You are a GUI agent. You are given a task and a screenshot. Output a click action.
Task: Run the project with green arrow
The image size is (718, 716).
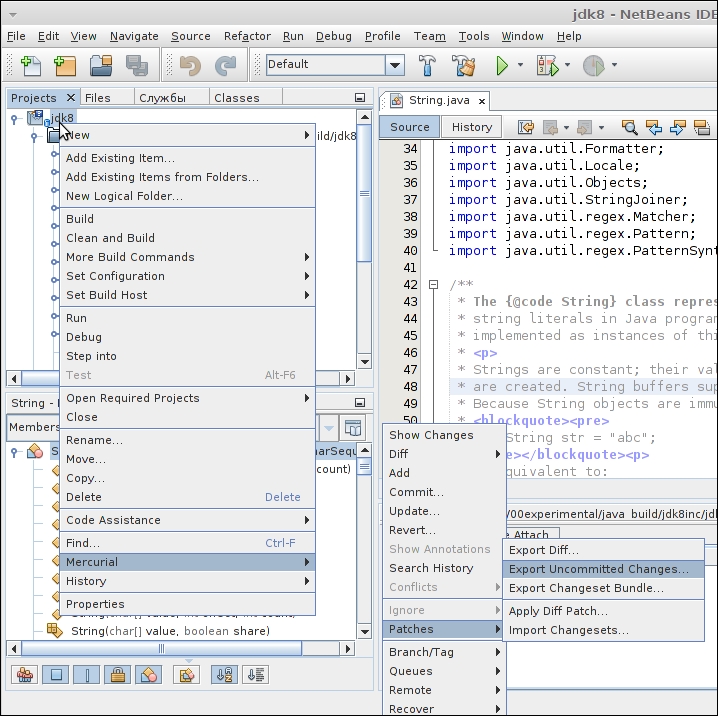(x=502, y=66)
